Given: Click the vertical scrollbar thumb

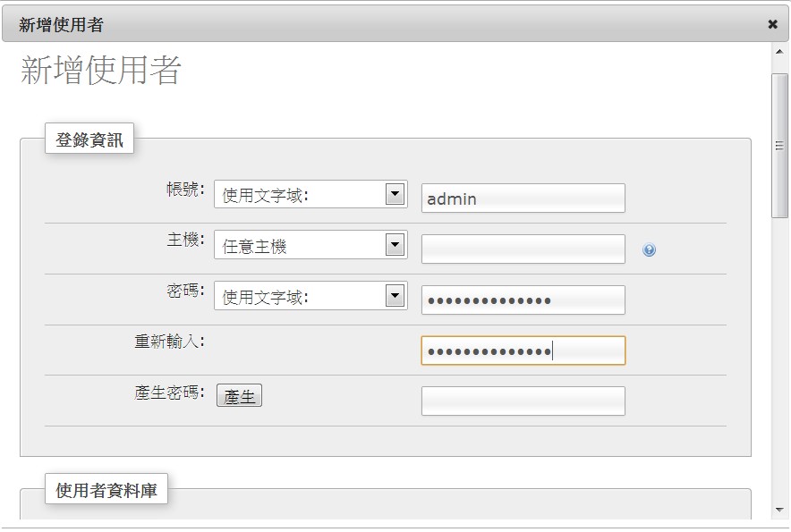Looking at the screenshot, I should [x=778, y=145].
